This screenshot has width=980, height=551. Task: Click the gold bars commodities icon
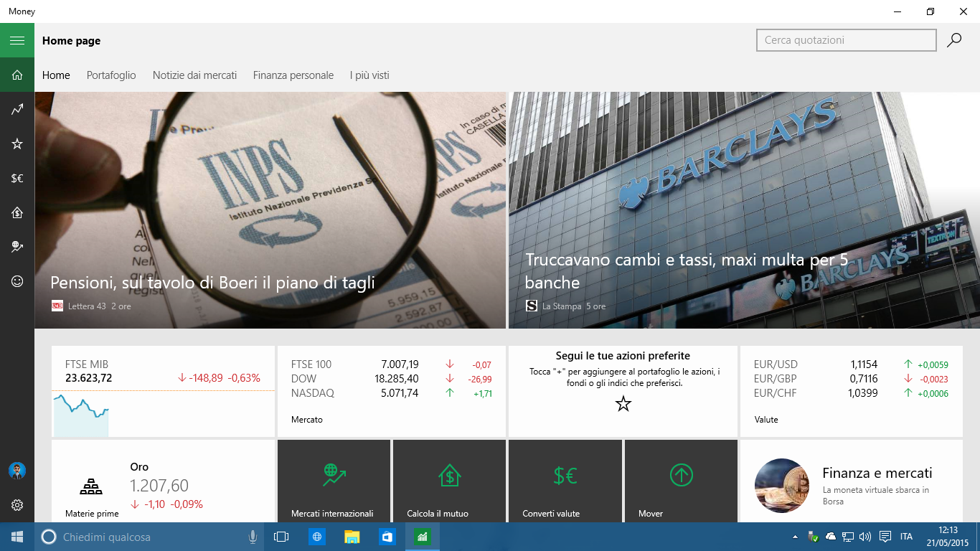click(x=91, y=486)
